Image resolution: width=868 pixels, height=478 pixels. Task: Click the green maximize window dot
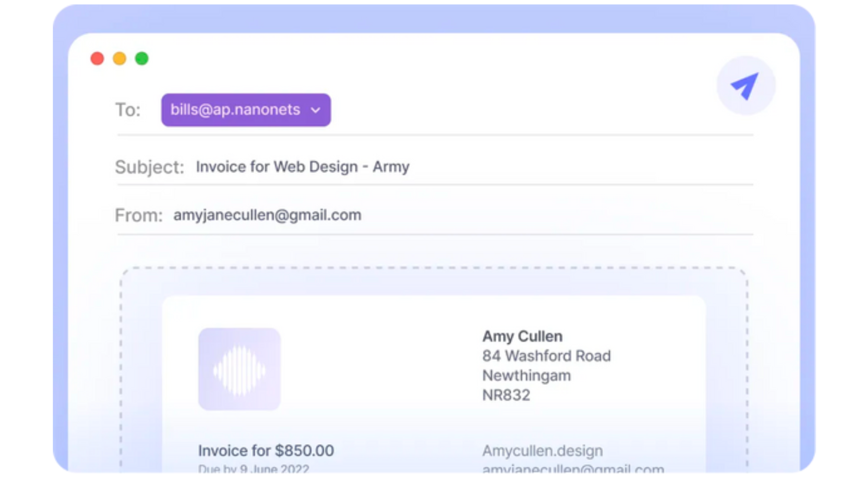[x=142, y=58]
